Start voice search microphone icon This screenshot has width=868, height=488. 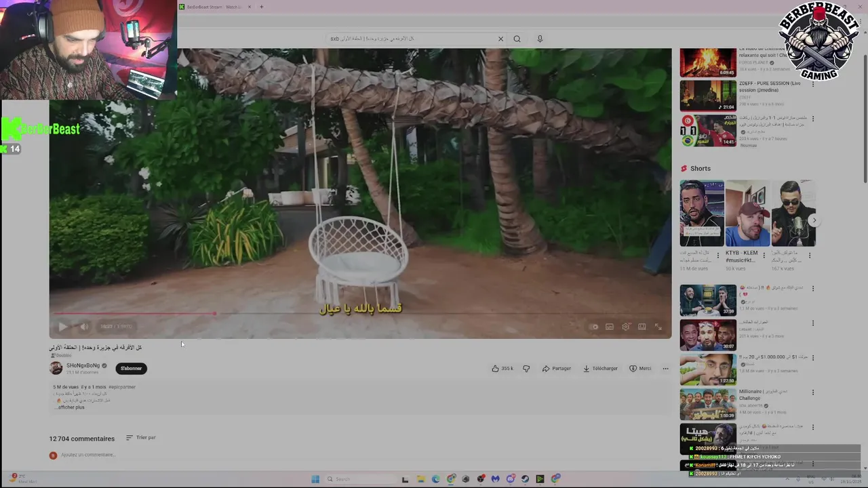point(540,39)
